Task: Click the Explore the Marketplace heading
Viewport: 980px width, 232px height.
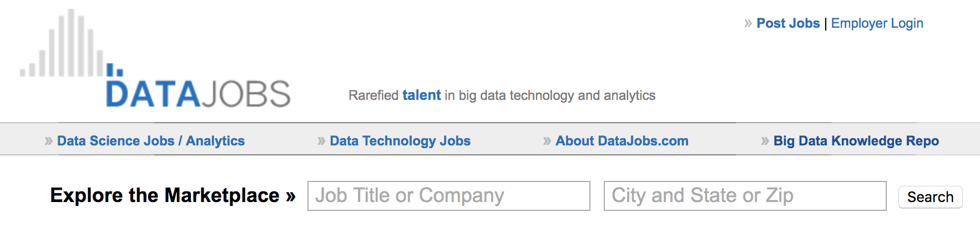Action: (165, 195)
